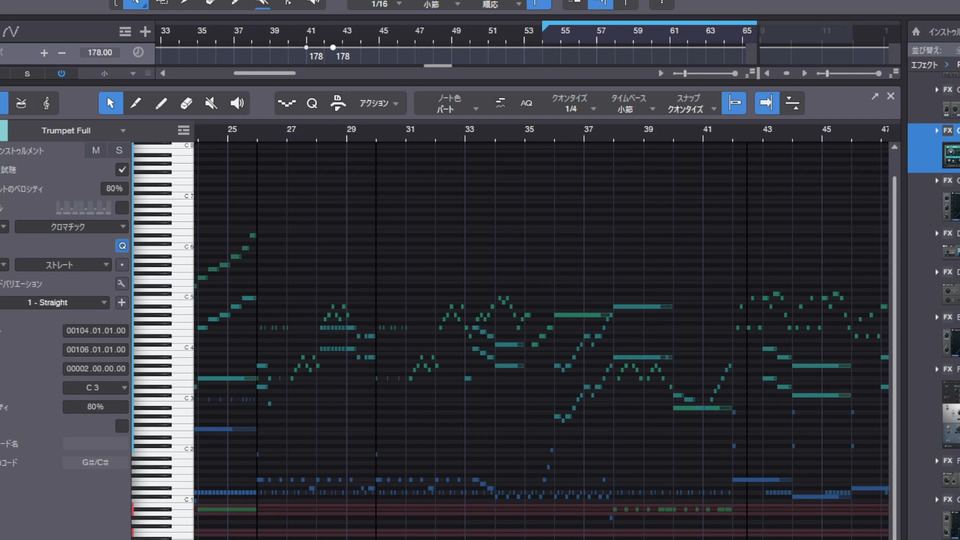Click the G#/C# chord field
This screenshot has width=960, height=540.
pos(96,462)
